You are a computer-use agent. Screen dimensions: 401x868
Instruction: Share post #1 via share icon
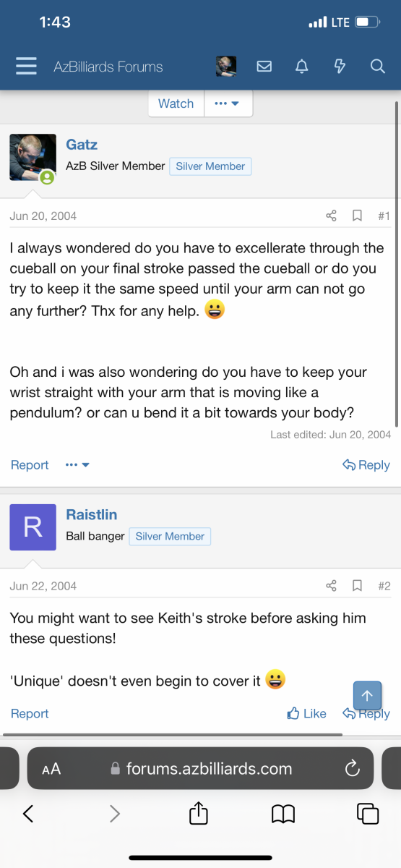tap(331, 216)
